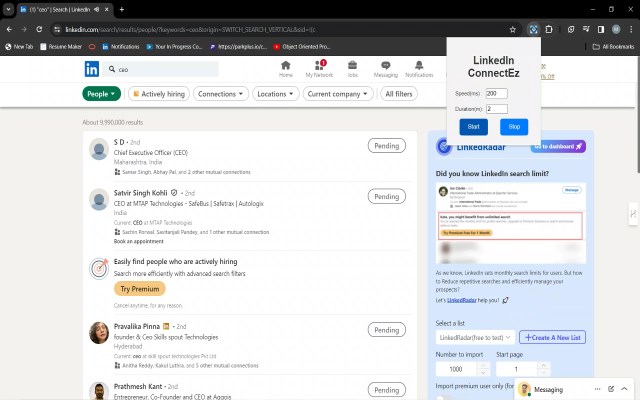Open the New Tab bookmark
Screen dimensions: 640x400
(x=19, y=47)
